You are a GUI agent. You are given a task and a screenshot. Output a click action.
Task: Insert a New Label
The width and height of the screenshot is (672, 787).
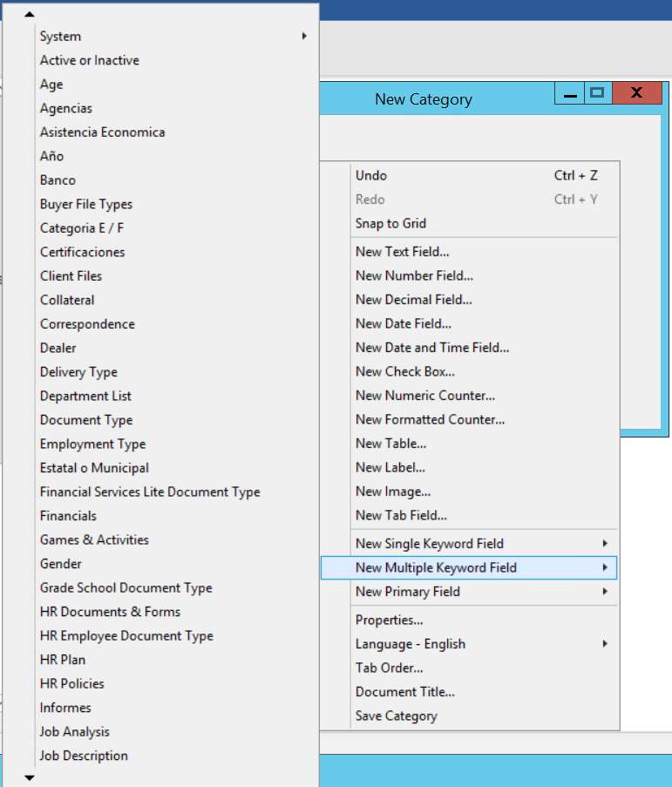(x=469, y=467)
